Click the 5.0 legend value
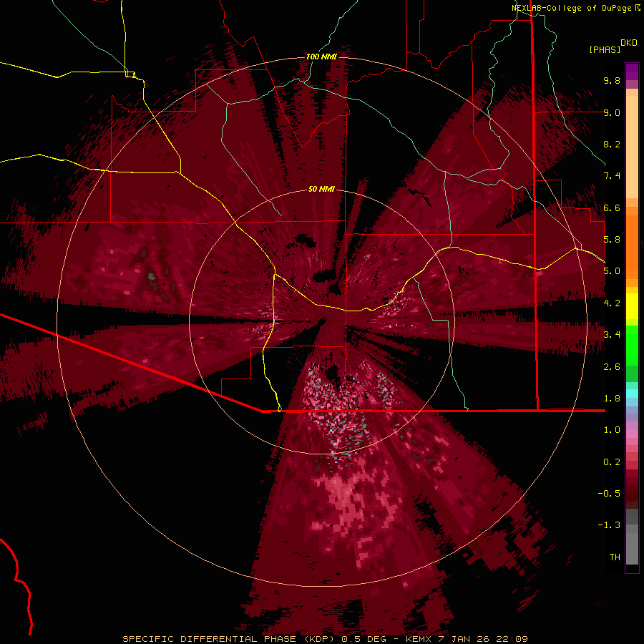The image size is (644, 644). (x=612, y=271)
